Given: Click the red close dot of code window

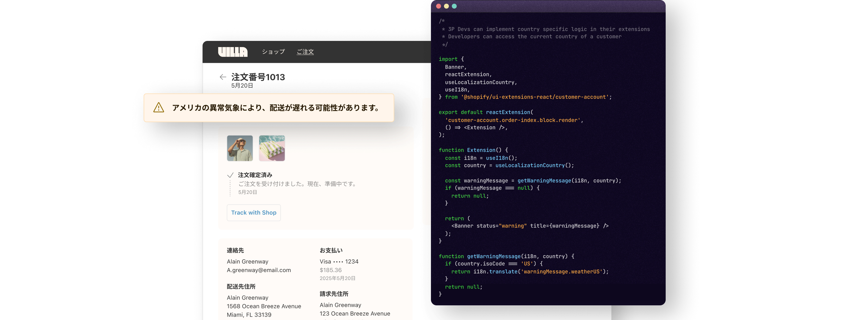Looking at the screenshot, I should 438,6.
